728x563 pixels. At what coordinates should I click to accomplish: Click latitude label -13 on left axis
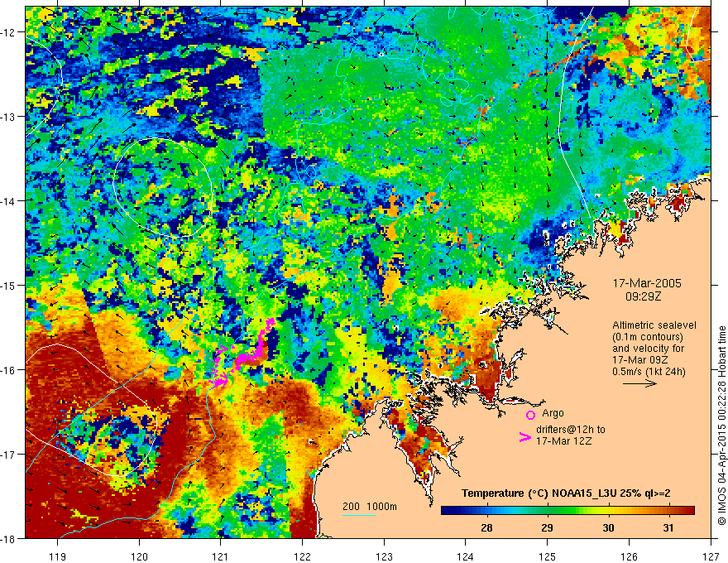pyautogui.click(x=8, y=117)
